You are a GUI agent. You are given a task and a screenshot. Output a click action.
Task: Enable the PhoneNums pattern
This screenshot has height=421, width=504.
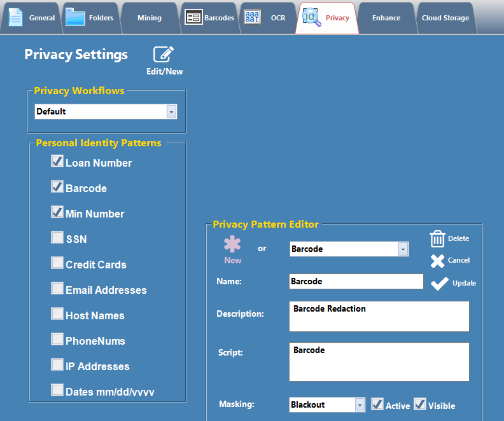click(57, 339)
